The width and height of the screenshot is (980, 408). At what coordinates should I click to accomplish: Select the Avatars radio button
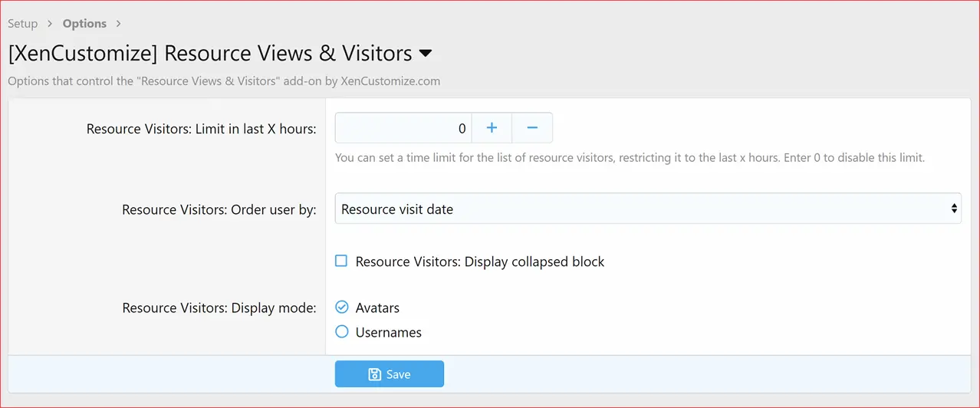coord(342,308)
